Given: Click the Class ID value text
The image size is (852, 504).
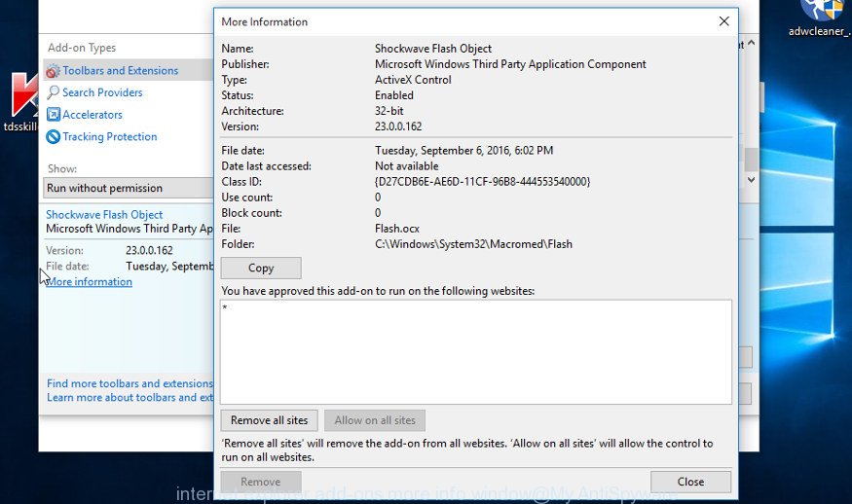Looking at the screenshot, I should (x=483, y=181).
